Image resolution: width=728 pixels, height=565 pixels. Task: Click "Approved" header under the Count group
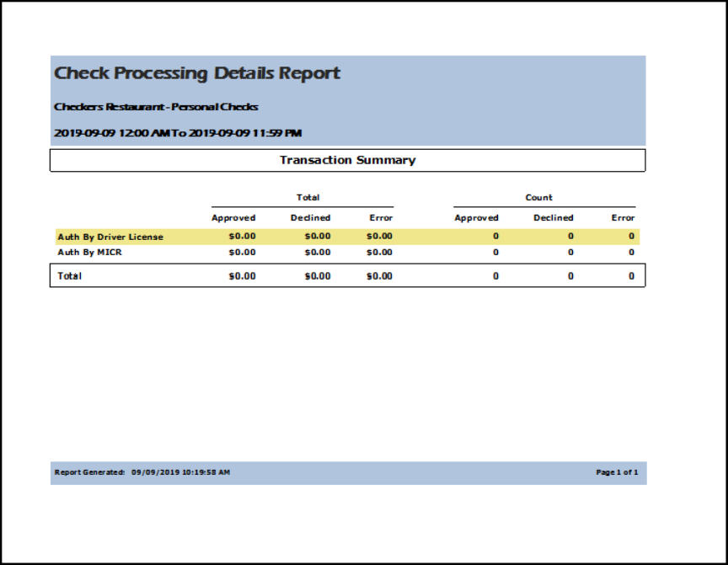pos(476,217)
